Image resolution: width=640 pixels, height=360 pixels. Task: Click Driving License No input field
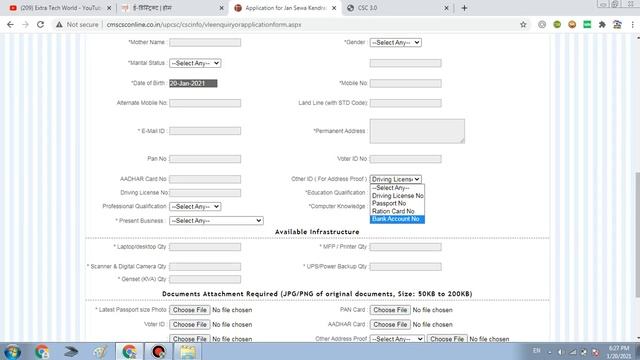click(x=205, y=193)
